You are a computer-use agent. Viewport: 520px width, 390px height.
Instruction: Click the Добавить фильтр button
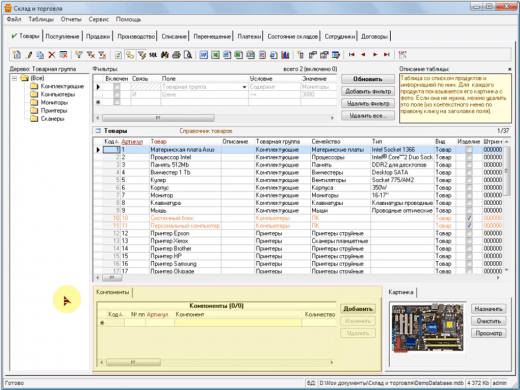[368, 91]
